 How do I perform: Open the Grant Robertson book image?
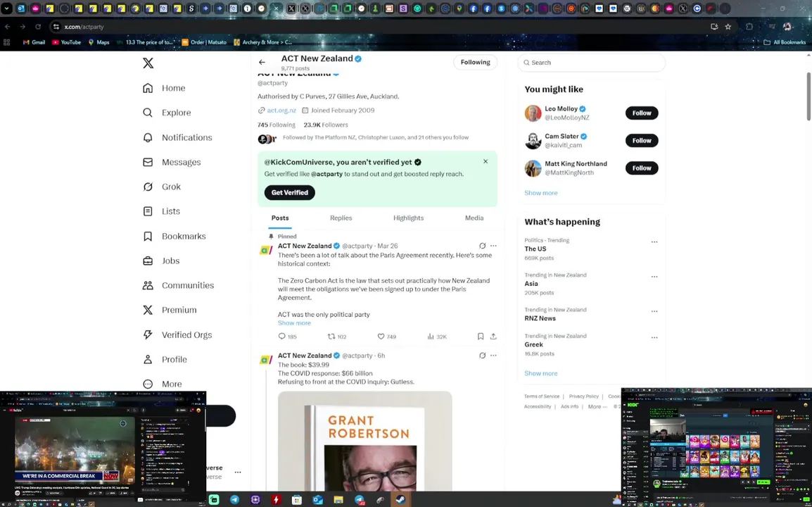(x=364, y=442)
